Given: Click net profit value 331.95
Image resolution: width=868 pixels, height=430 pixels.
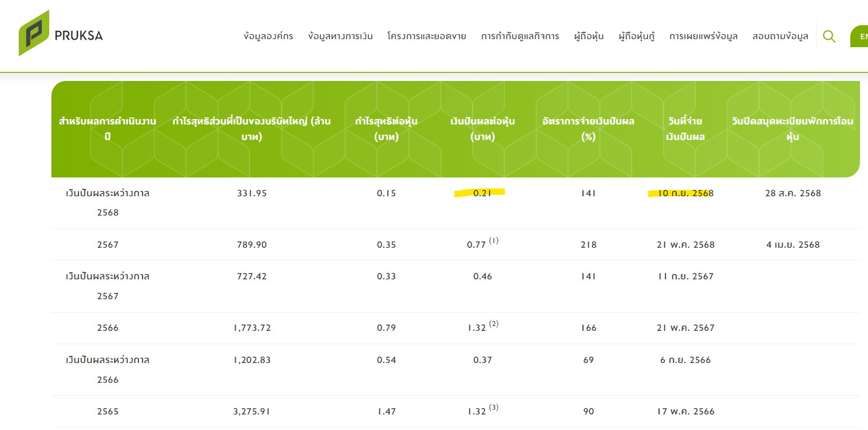Looking at the screenshot, I should click(x=252, y=193).
